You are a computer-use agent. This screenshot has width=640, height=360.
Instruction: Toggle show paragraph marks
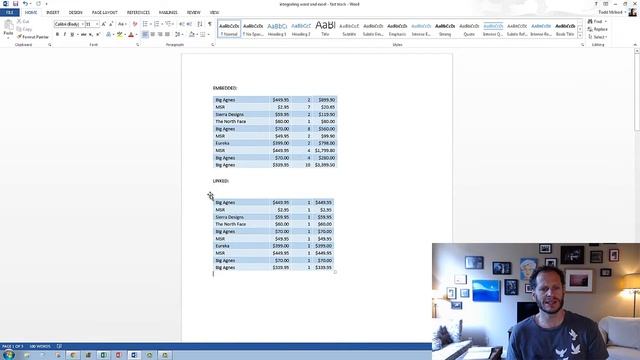pyautogui.click(x=210, y=24)
